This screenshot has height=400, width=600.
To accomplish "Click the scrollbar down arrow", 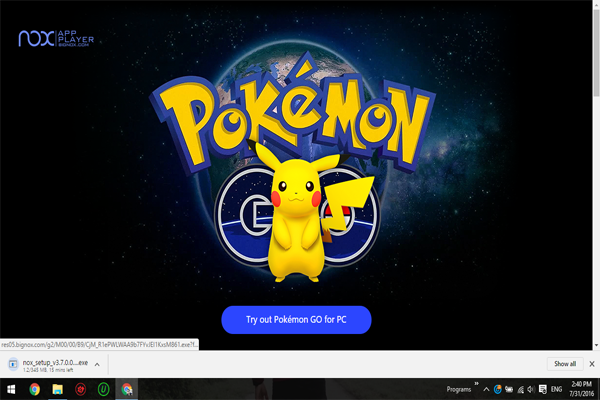I will 596,345.
